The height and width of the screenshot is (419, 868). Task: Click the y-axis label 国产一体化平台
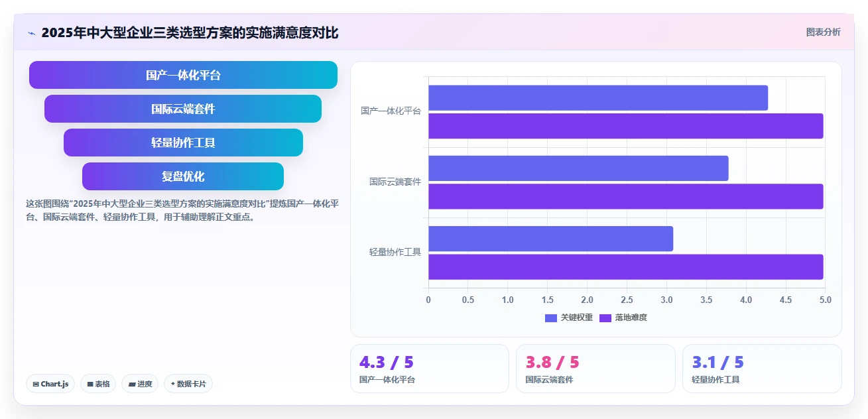coord(391,111)
